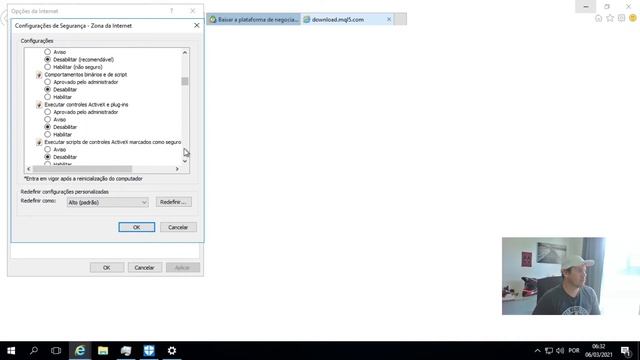
Task: Open a new browser tab
Action: (400, 19)
